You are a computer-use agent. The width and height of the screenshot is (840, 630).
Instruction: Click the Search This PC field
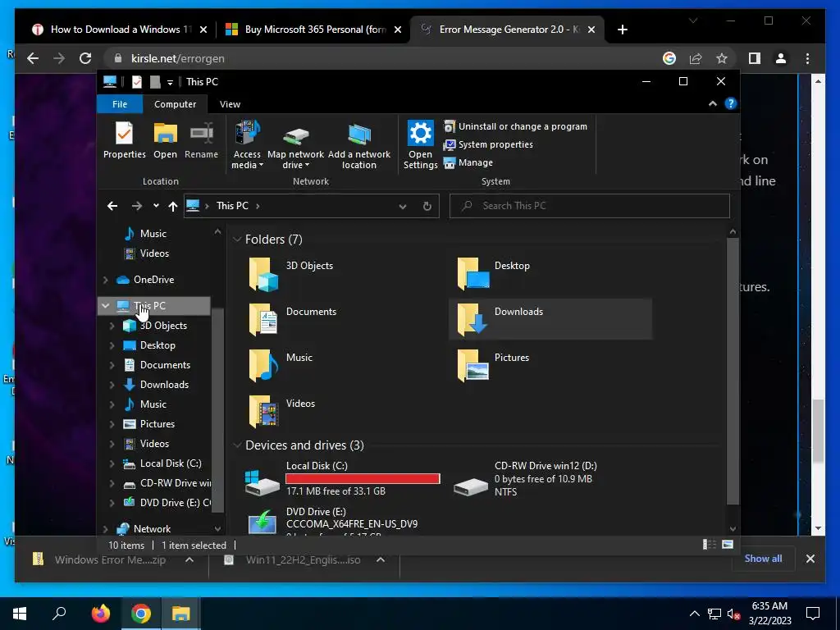tap(589, 206)
